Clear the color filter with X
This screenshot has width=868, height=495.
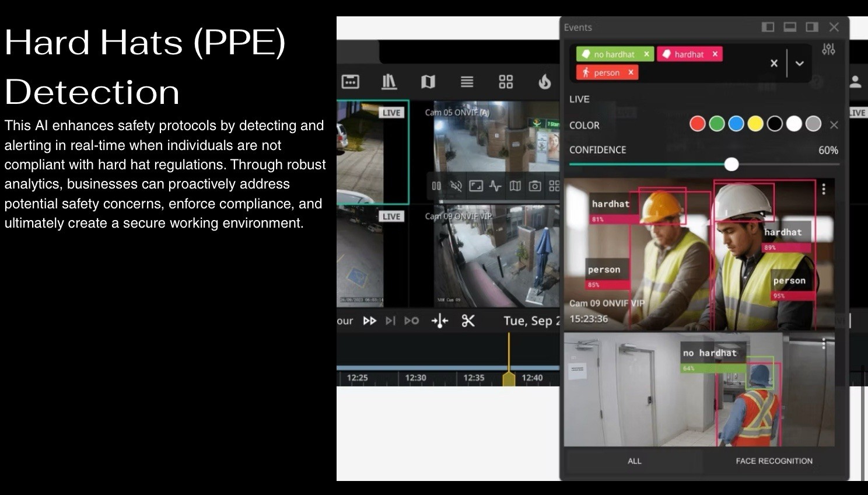coord(834,125)
